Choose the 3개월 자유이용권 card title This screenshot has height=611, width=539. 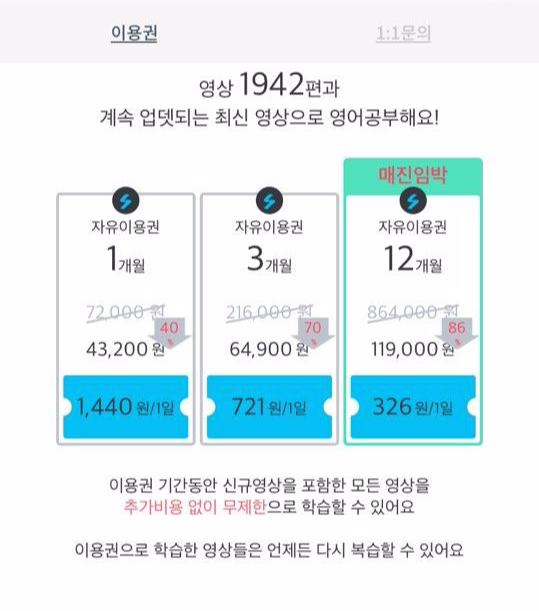269,226
